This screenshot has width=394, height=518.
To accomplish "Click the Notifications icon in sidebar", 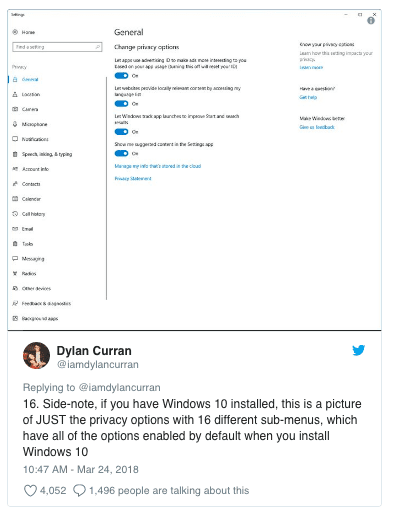I will pos(15,139).
